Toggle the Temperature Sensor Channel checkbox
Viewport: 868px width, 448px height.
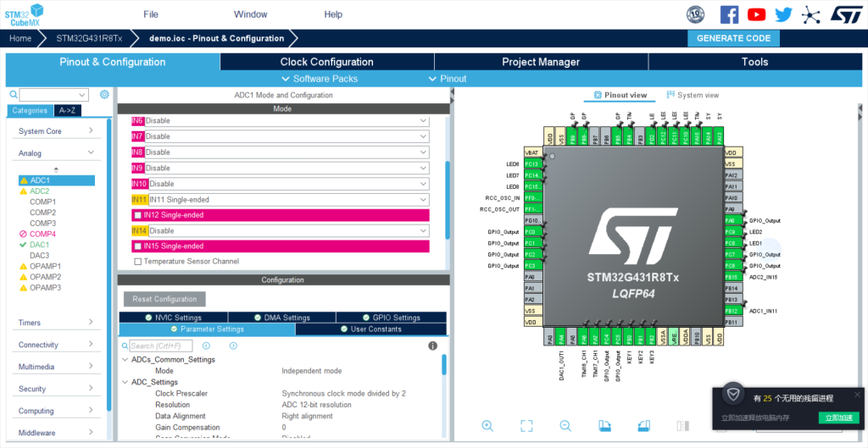(138, 262)
